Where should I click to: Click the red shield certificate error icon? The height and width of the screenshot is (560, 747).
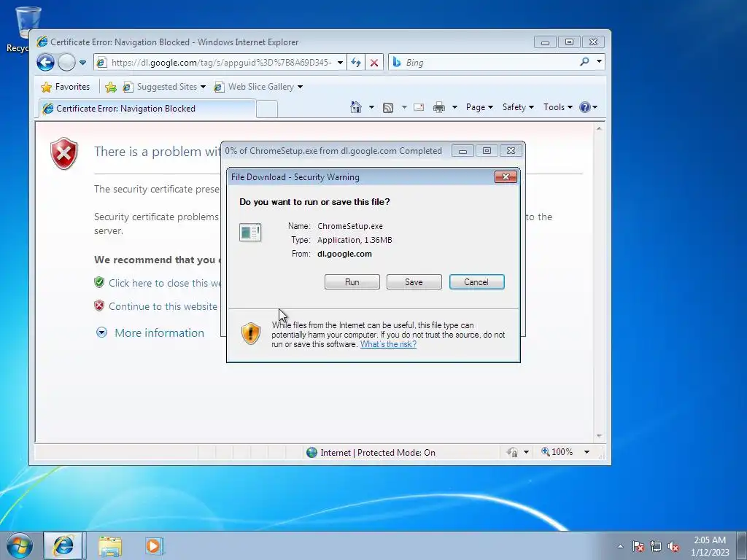click(x=64, y=153)
